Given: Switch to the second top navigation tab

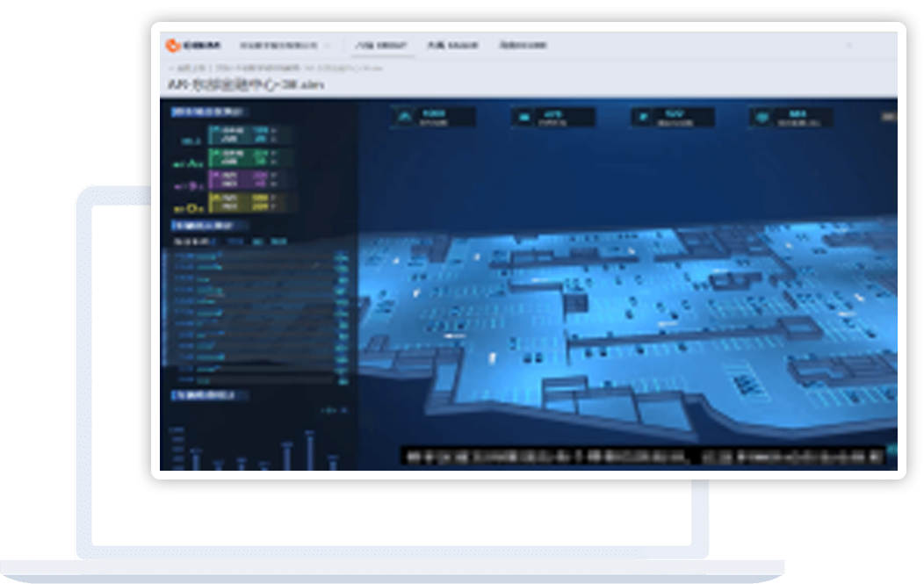Looking at the screenshot, I should (x=451, y=46).
